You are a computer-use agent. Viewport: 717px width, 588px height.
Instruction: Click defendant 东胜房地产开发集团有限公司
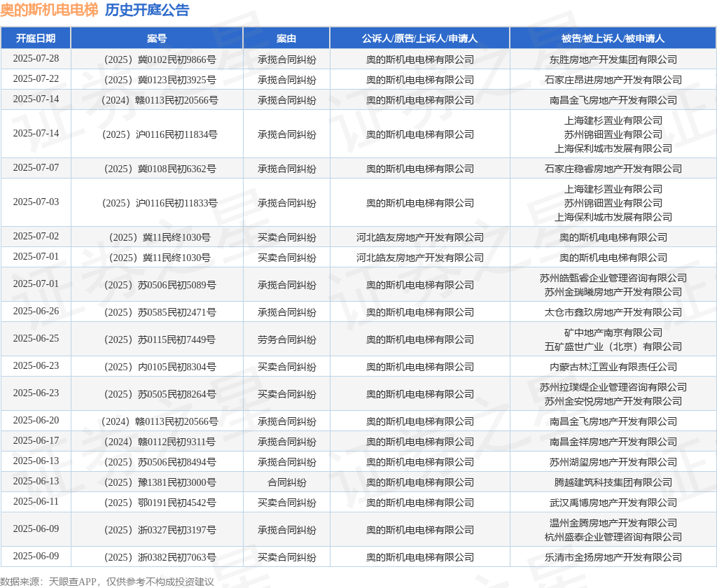[613, 59]
